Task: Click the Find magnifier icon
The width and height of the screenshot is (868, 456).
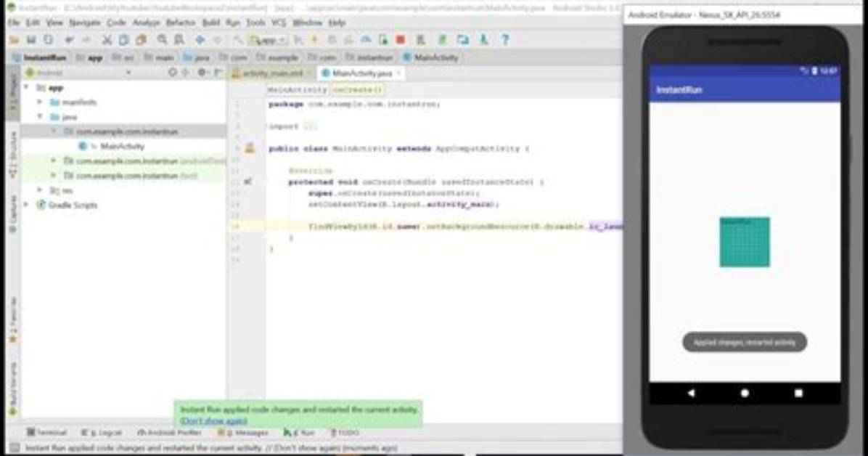Action: coord(162,40)
